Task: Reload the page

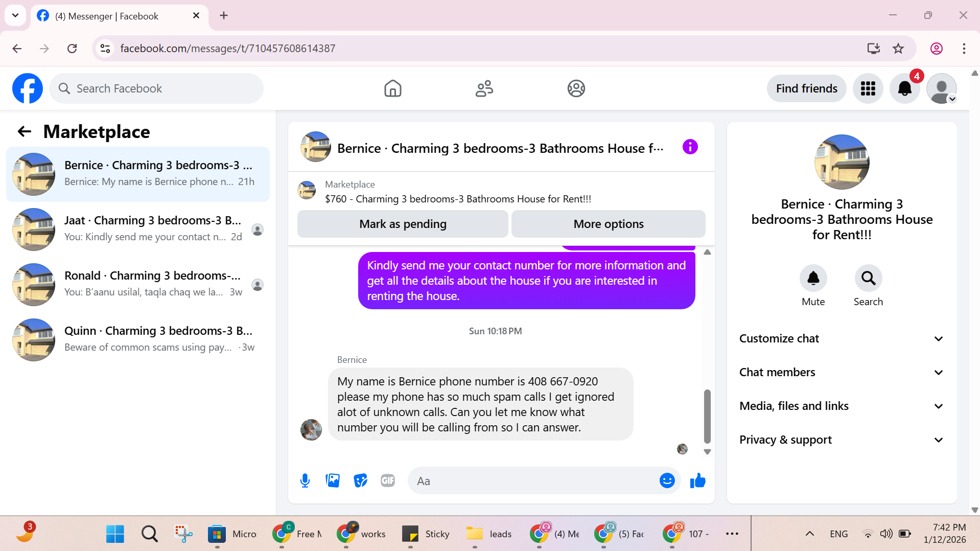Action: click(x=72, y=49)
